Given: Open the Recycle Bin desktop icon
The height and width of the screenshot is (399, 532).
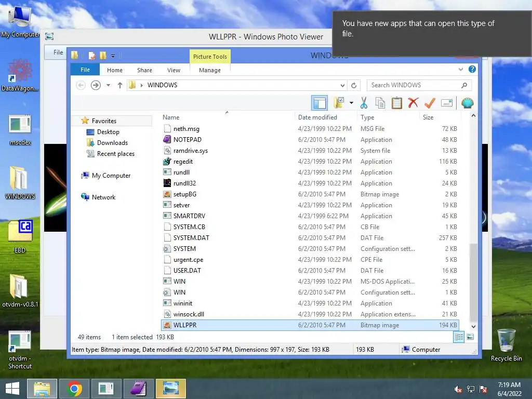Looking at the screenshot, I should point(506,345).
